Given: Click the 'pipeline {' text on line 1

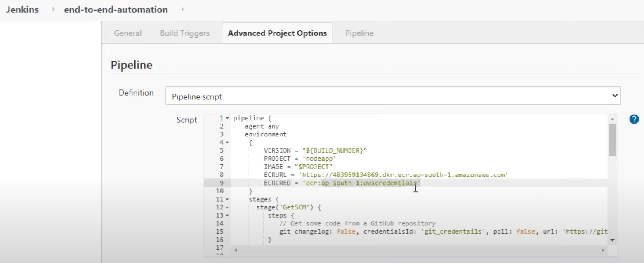Looking at the screenshot, I should coord(252,118).
